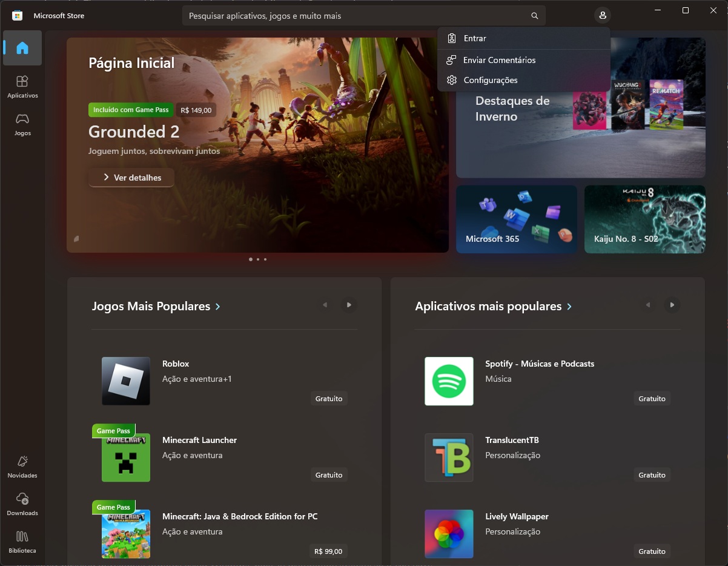Viewport: 728px width, 566px height.
Task: Open the Lively Wallpaper icon
Action: click(x=449, y=534)
